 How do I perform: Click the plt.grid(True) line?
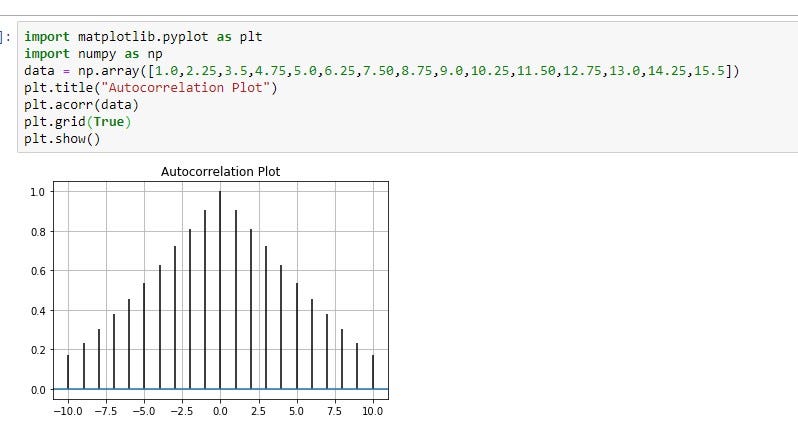click(77, 122)
